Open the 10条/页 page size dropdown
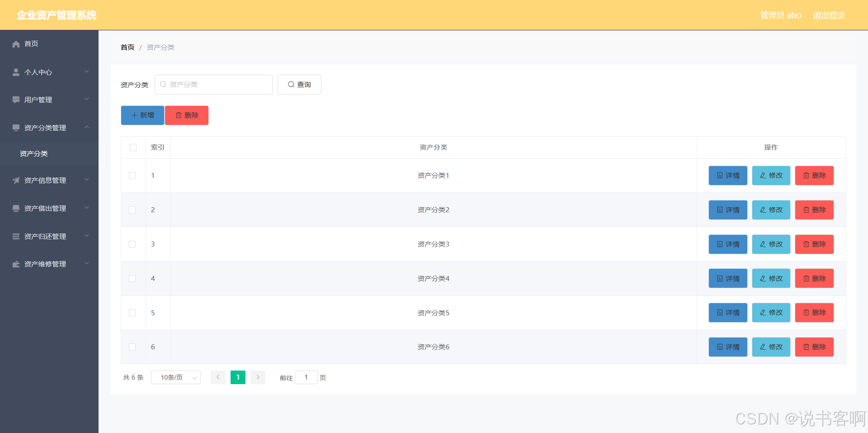The width and height of the screenshot is (868, 433). coord(175,377)
